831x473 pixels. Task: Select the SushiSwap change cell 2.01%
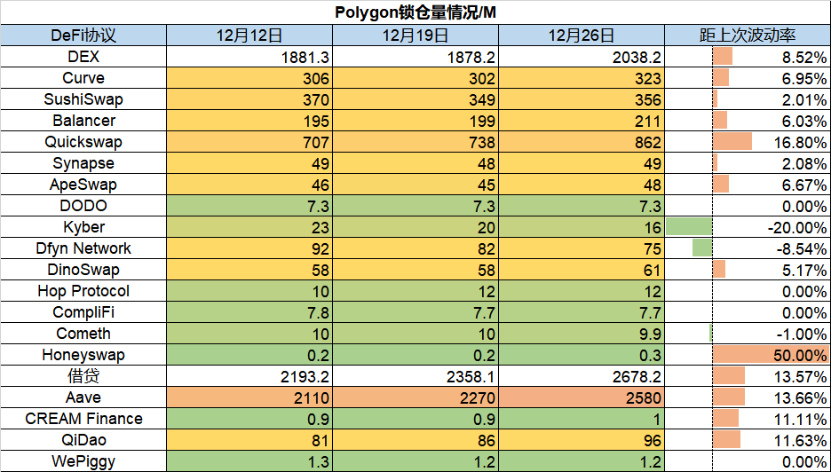[x=747, y=99]
